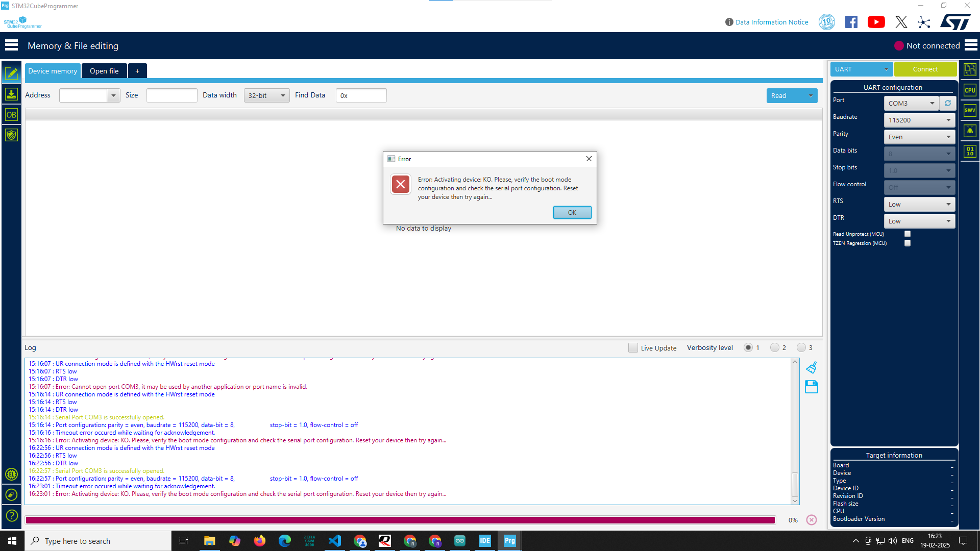This screenshot has height=551, width=980.
Task: Open the ST YouTube channel icon
Action: point(876,22)
